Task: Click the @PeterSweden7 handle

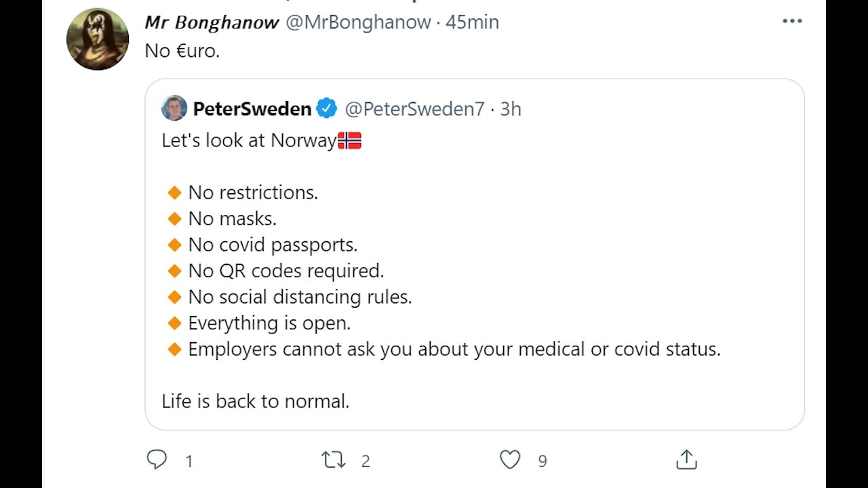Action: (x=415, y=108)
